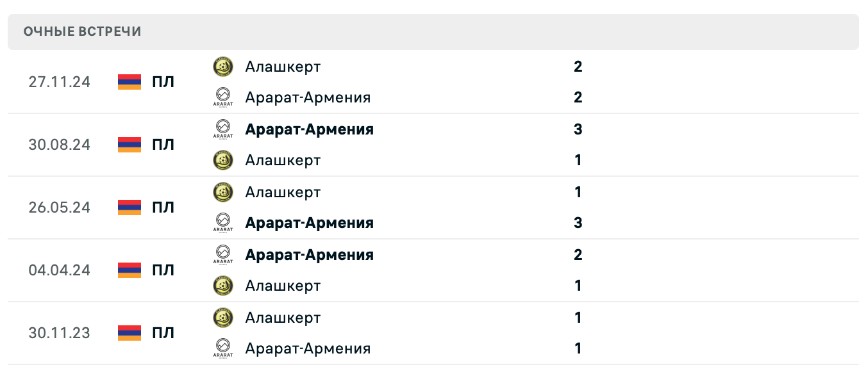Image resolution: width=868 pixels, height=374 pixels.
Task: Click the Armenian flag in the 26.05.24 row
Action: tap(129, 207)
